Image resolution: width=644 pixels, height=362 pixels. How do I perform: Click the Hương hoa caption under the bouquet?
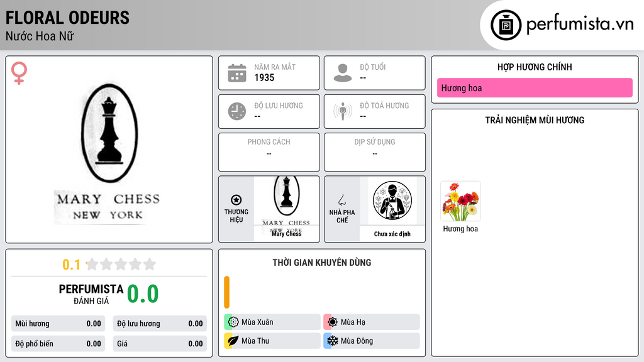[460, 229]
